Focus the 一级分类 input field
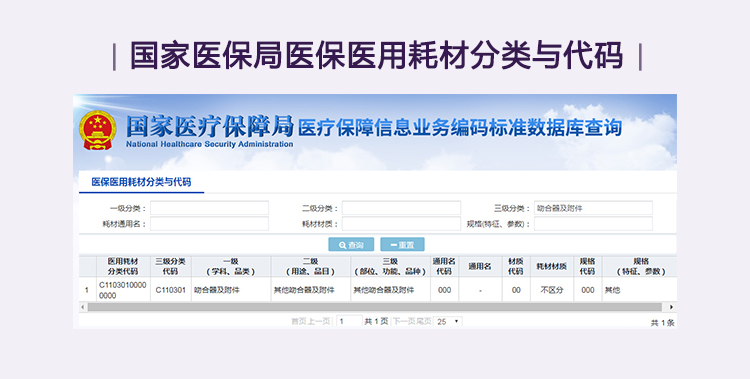Screen dimensions: 750x379 (210, 208)
